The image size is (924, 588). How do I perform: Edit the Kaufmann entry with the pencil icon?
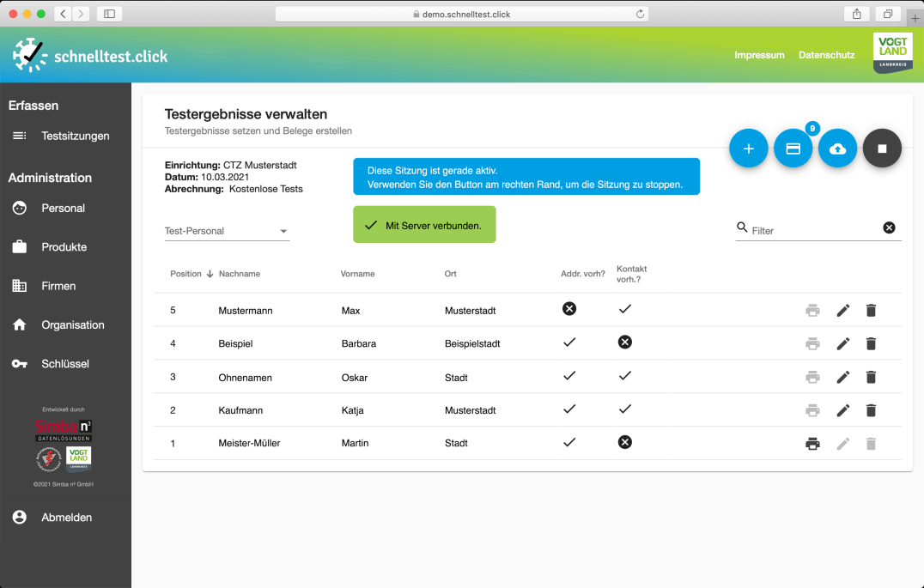pyautogui.click(x=843, y=410)
